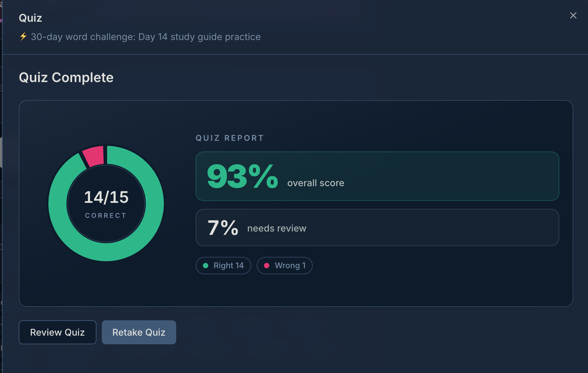This screenshot has height=373, width=588.
Task: Click the lightning bolt icon
Action: tap(23, 36)
